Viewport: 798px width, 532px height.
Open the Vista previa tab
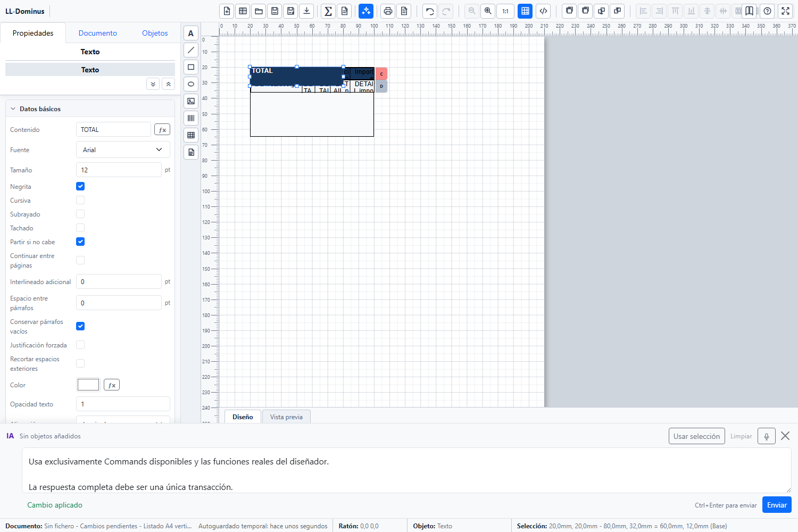286,417
